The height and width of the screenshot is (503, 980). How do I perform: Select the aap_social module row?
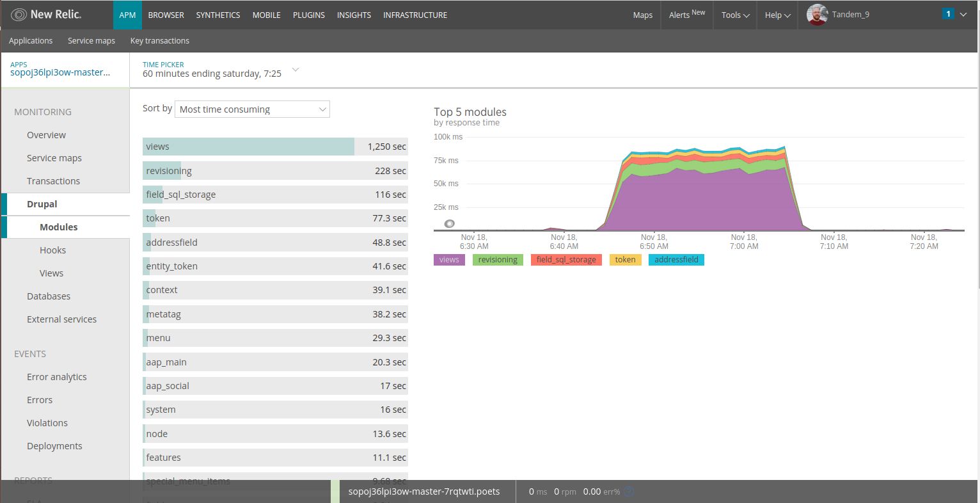click(x=275, y=386)
